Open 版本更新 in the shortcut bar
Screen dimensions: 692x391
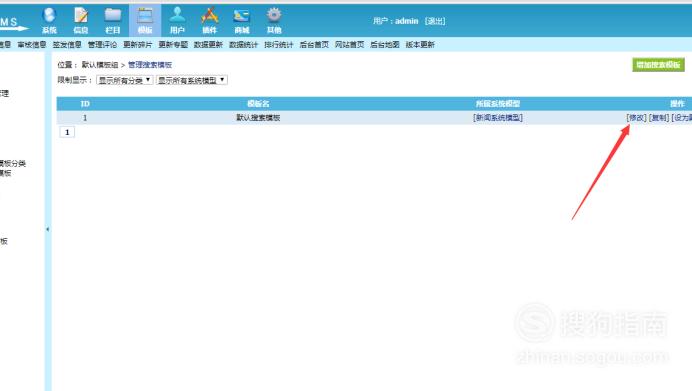[420, 45]
